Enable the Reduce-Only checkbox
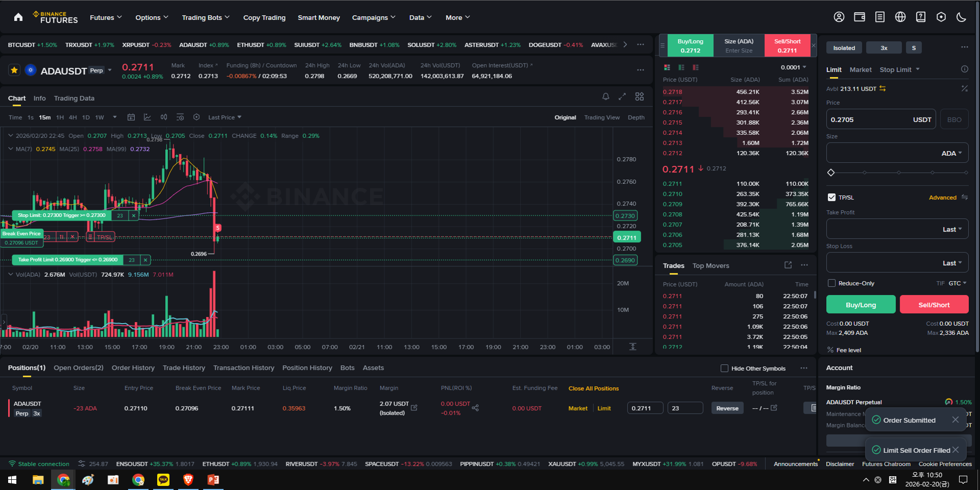Viewport: 980px width, 490px height. (831, 283)
